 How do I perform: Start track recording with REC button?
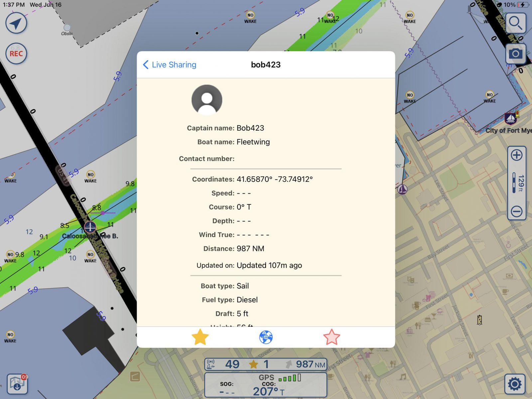click(x=16, y=54)
